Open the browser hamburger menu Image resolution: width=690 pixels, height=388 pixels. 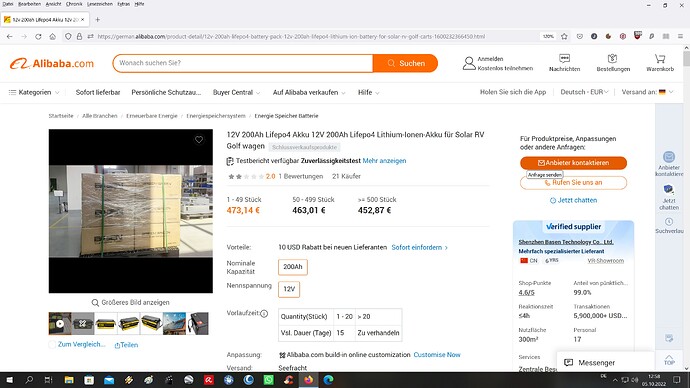tap(680, 37)
